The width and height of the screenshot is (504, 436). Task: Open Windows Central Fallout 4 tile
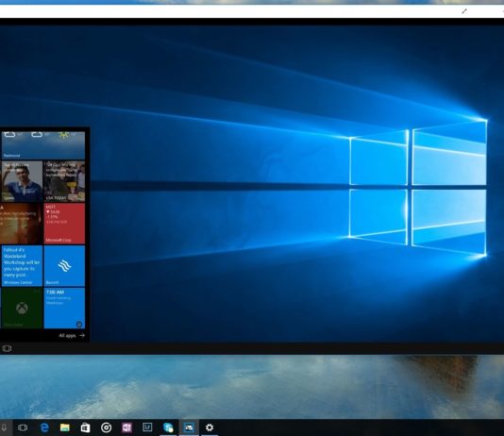tap(22, 266)
